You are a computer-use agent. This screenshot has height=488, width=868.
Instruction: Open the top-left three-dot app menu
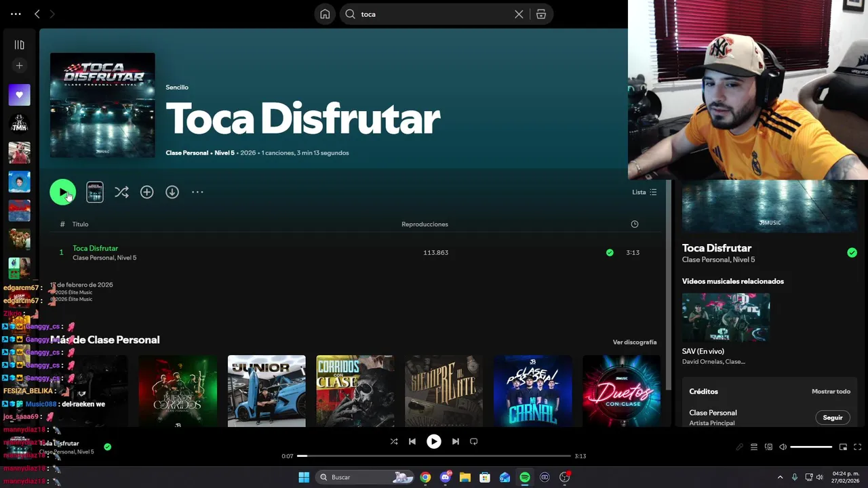(16, 14)
